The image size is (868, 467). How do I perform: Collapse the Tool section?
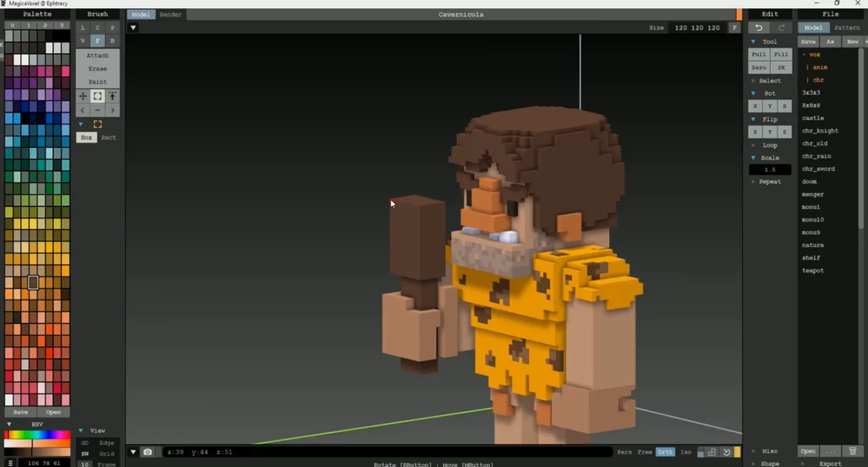tap(753, 41)
